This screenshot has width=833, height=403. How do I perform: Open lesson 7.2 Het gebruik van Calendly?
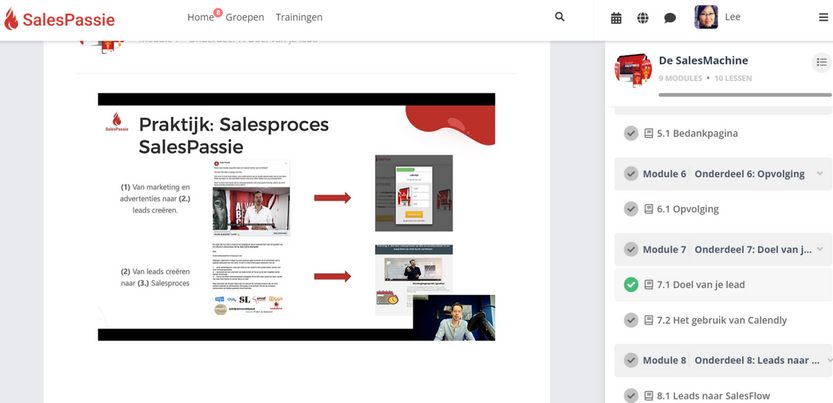[x=723, y=320]
